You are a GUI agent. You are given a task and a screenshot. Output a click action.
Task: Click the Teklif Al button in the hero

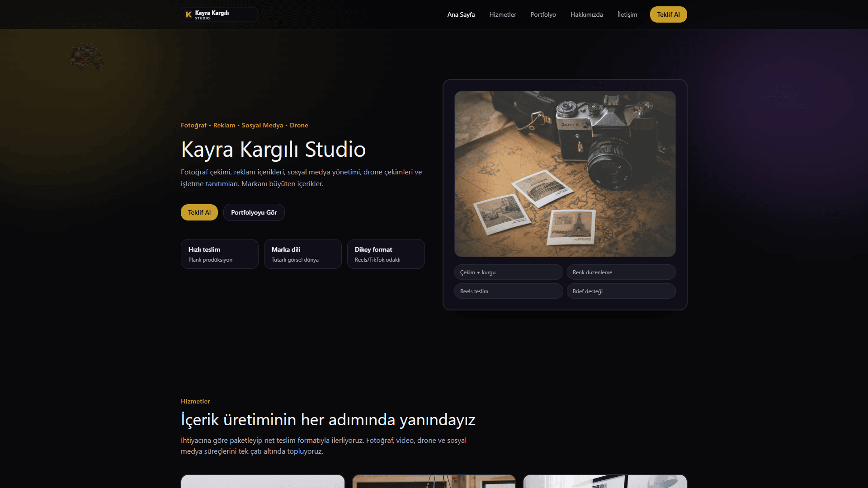tap(199, 212)
